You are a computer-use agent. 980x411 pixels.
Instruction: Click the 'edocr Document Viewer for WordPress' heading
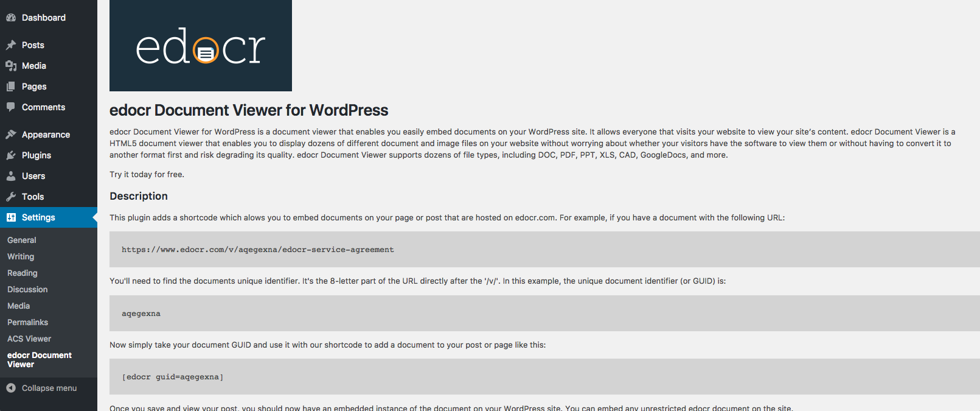pyautogui.click(x=249, y=110)
